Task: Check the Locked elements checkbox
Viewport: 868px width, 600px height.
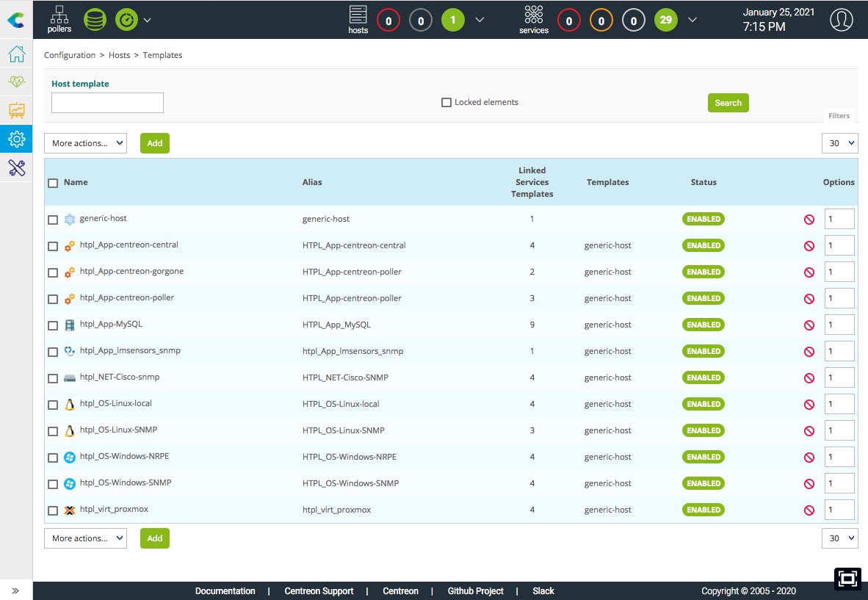Action: point(446,103)
